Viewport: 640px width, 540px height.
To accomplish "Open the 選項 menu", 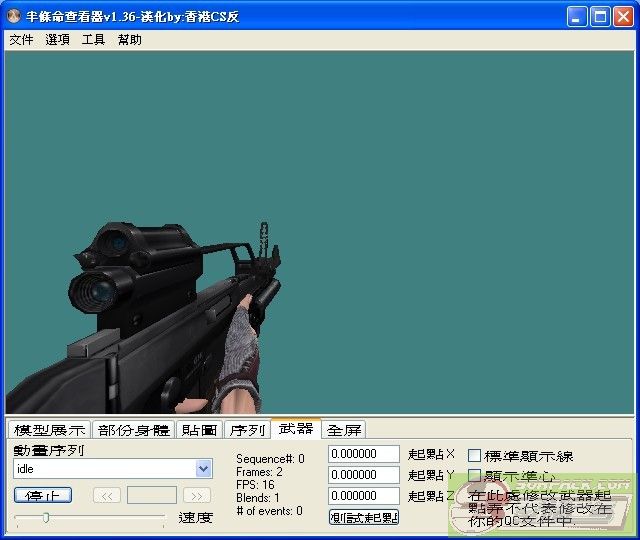I will click(x=57, y=40).
